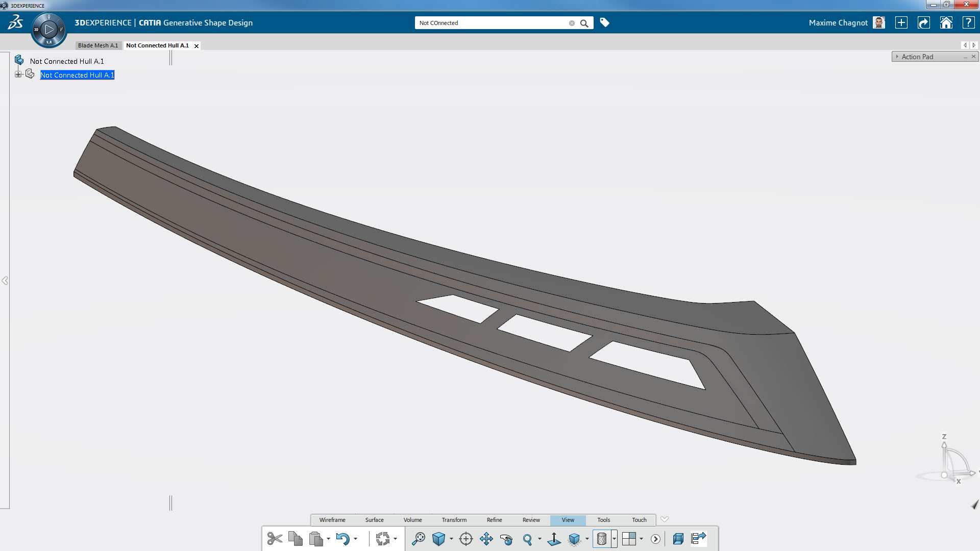
Task: Activate the Rotate hand icon
Action: coord(506,539)
